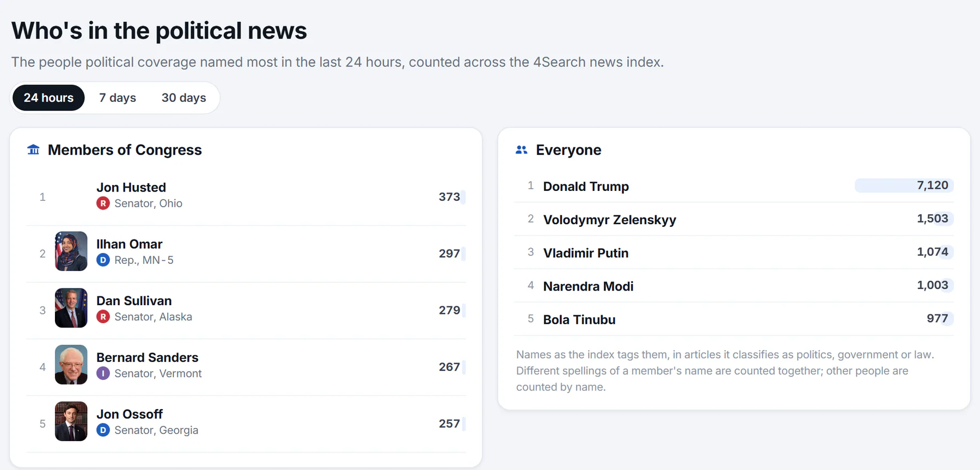Click Jon Ossoff's 257 mention count
Image resolution: width=980 pixels, height=470 pixels.
(x=450, y=424)
